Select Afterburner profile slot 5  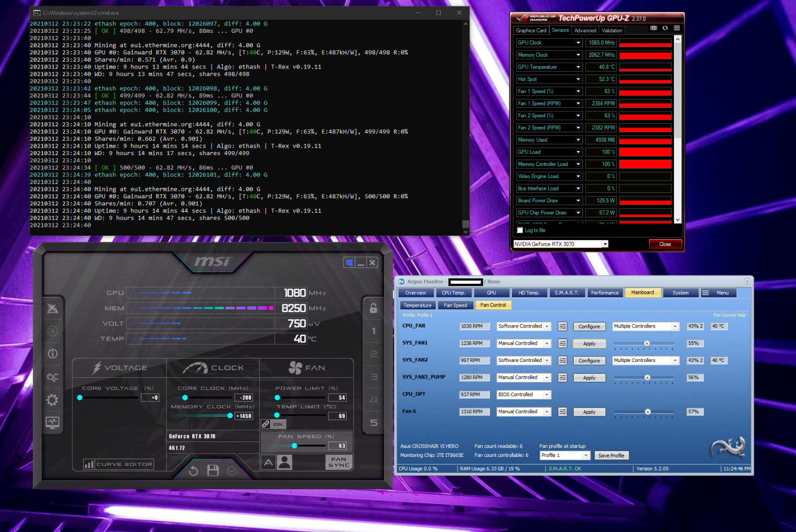[374, 422]
